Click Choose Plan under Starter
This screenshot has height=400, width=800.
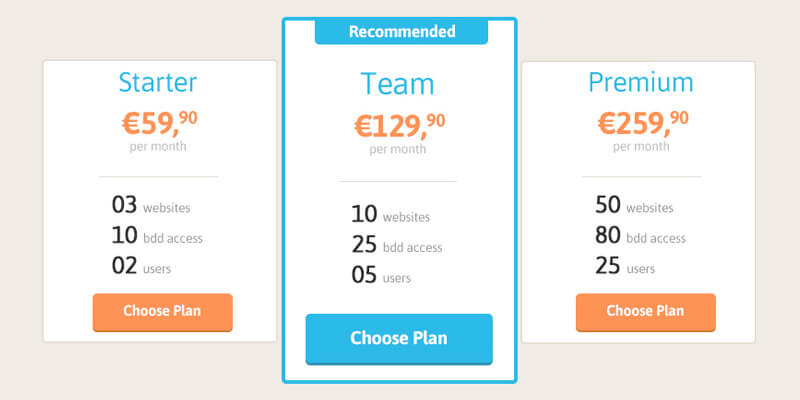click(162, 311)
